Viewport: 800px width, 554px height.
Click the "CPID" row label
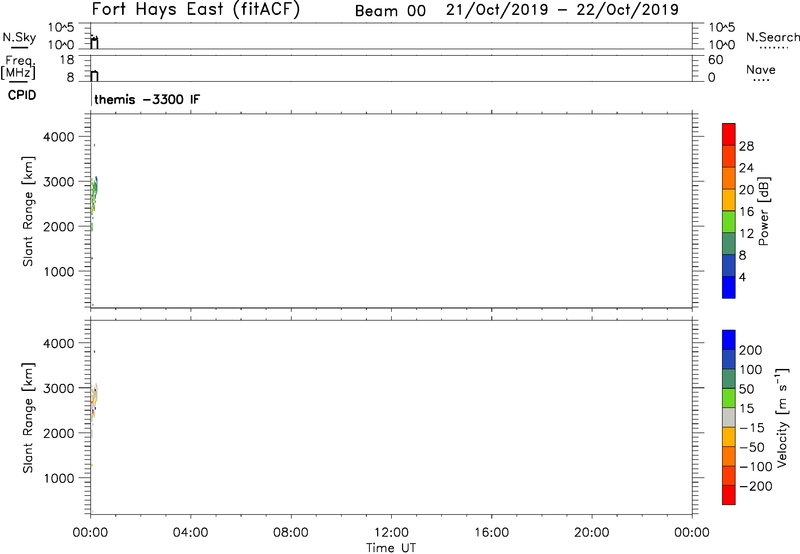(x=22, y=95)
